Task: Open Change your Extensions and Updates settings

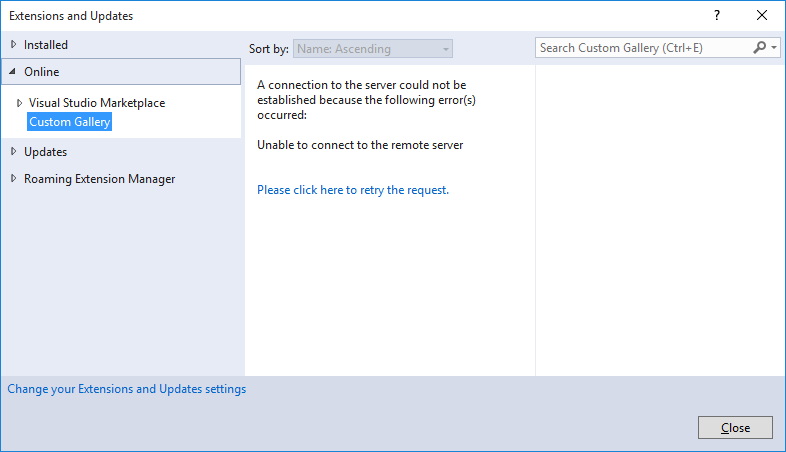Action: [127, 389]
